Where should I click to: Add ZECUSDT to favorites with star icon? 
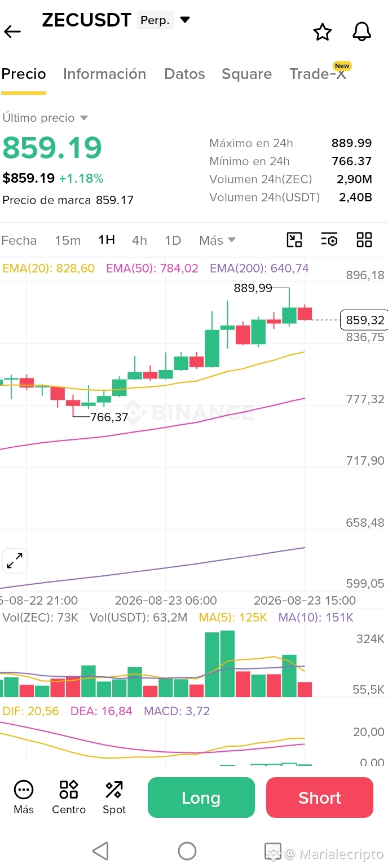[x=323, y=32]
